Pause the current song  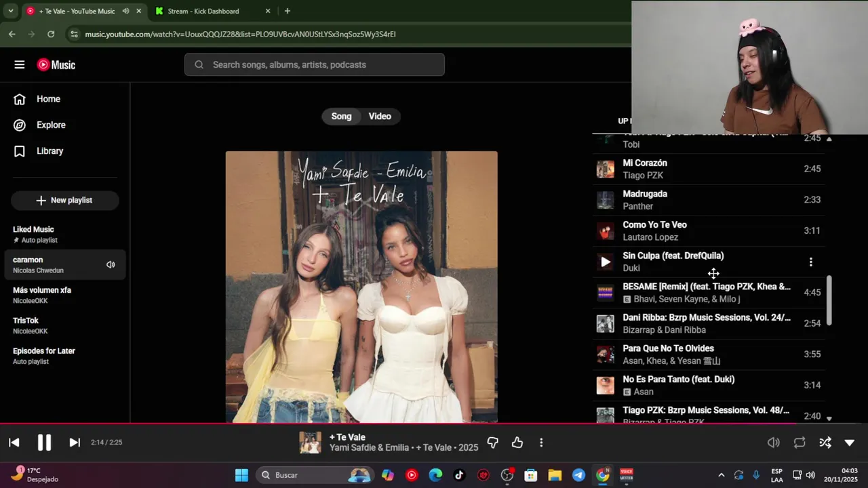44,443
